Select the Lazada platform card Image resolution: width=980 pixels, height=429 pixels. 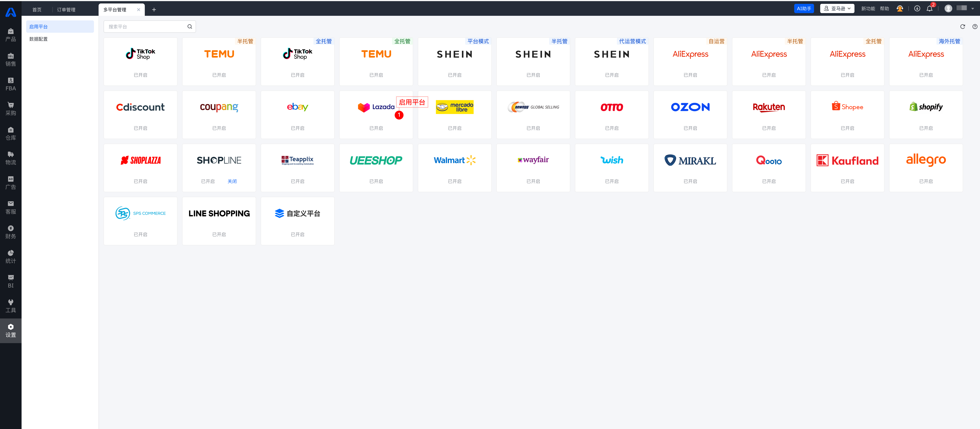coord(376,115)
